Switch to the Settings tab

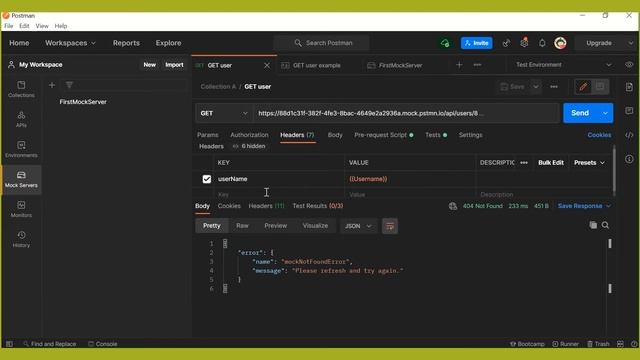470,135
